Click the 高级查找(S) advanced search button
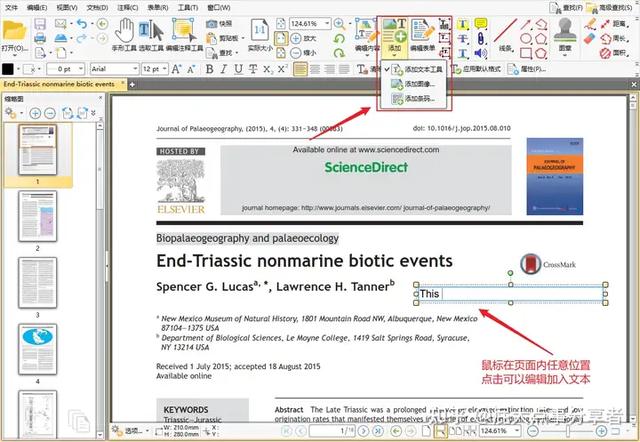The image size is (640, 442). click(x=609, y=7)
